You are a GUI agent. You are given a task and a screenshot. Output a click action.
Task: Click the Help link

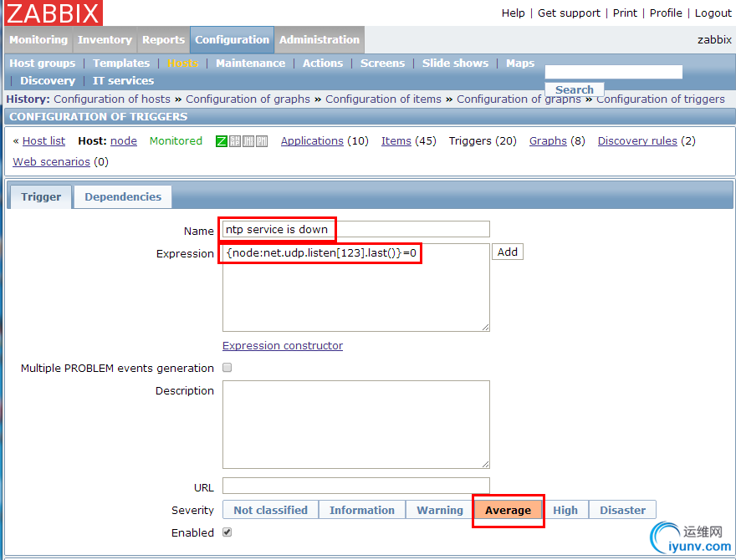513,13
